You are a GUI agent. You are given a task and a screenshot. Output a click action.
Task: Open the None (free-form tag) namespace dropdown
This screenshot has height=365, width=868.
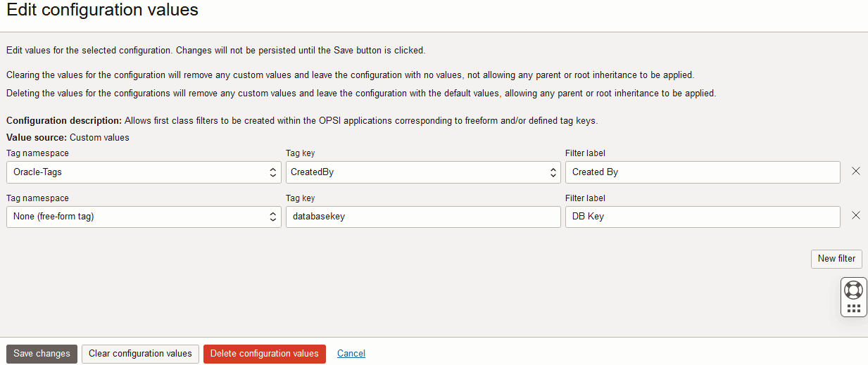pyautogui.click(x=144, y=217)
